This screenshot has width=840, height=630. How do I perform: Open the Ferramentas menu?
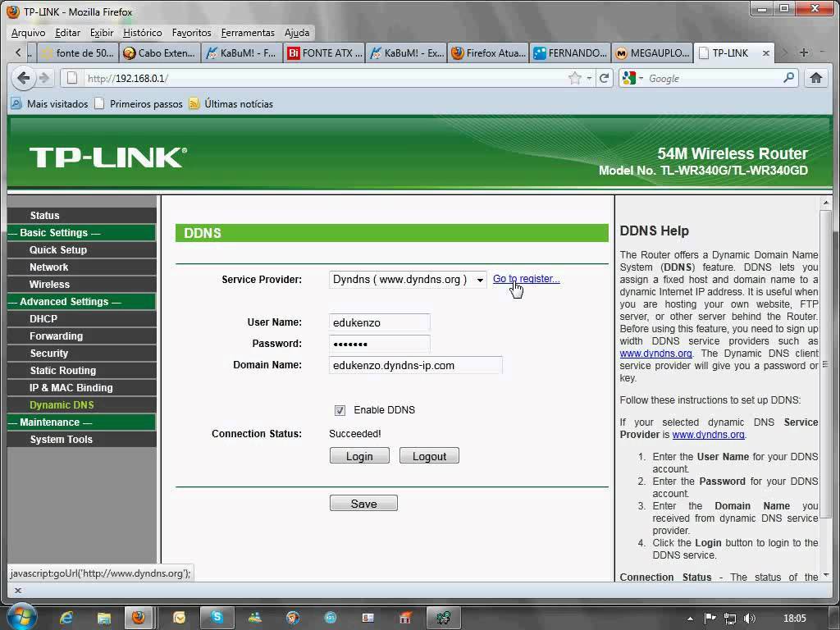(248, 33)
